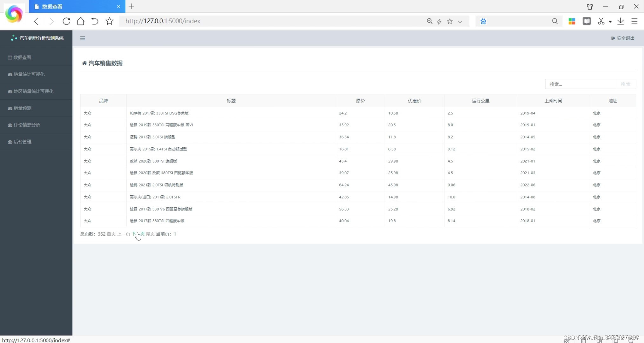The width and height of the screenshot is (644, 343).
Task: Click the browser refresh icon
Action: click(66, 21)
